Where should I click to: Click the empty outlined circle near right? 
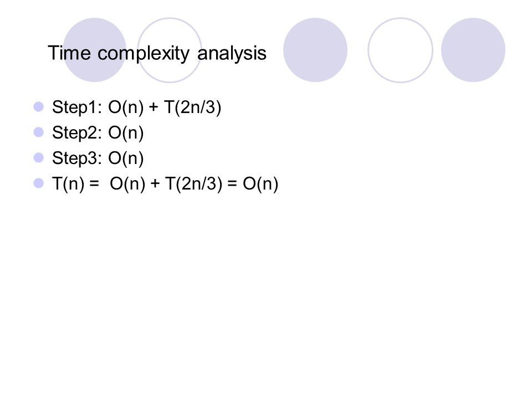(400, 50)
